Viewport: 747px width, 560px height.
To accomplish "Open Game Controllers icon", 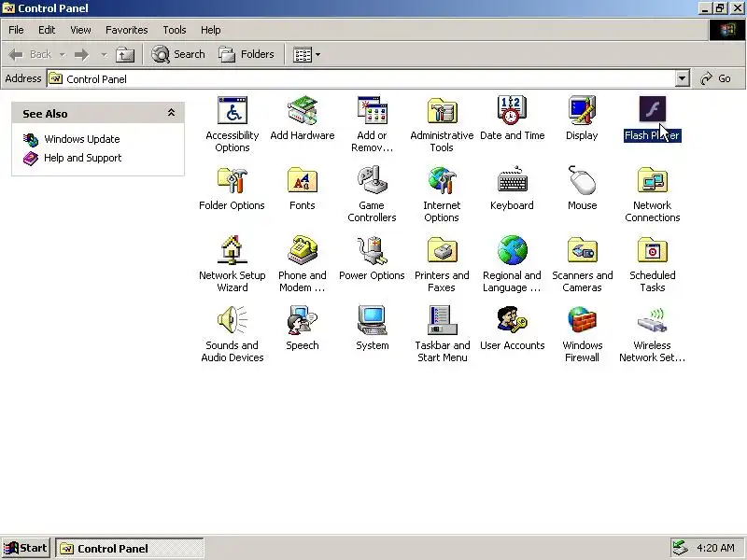I will pos(372,180).
